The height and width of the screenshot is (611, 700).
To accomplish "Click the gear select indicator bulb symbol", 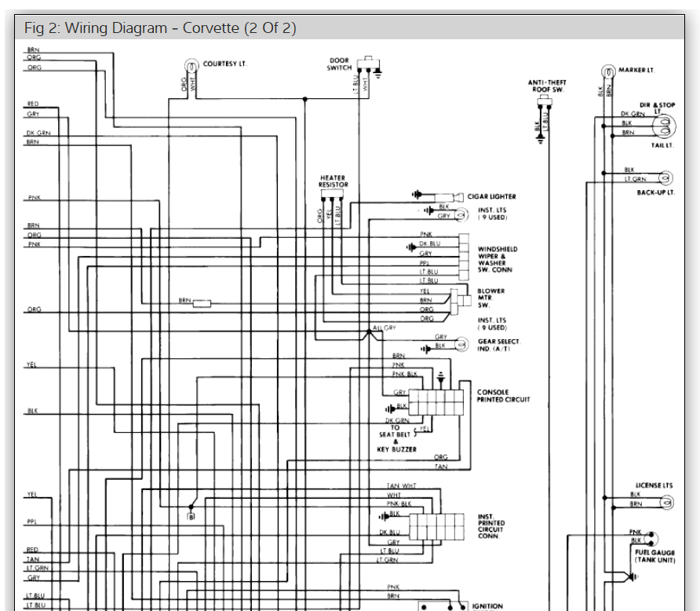I will (461, 344).
